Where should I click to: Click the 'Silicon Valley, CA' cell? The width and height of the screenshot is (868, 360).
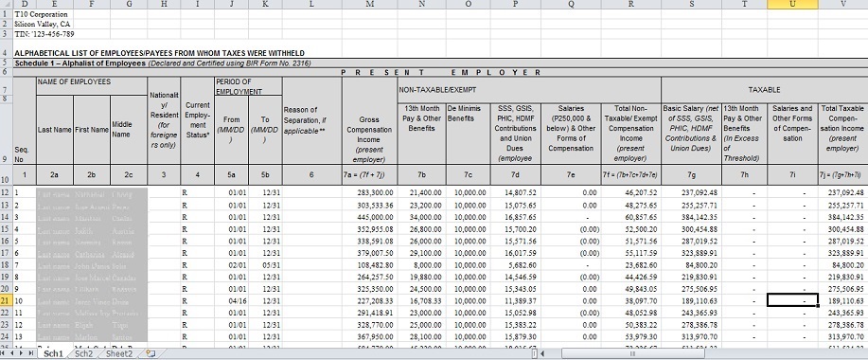(44, 25)
